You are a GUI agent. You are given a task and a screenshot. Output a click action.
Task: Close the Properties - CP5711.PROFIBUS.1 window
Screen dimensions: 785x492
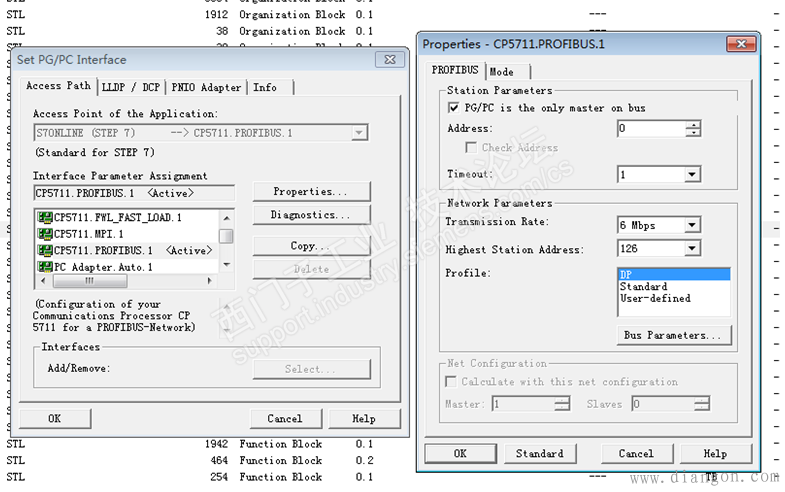point(741,44)
